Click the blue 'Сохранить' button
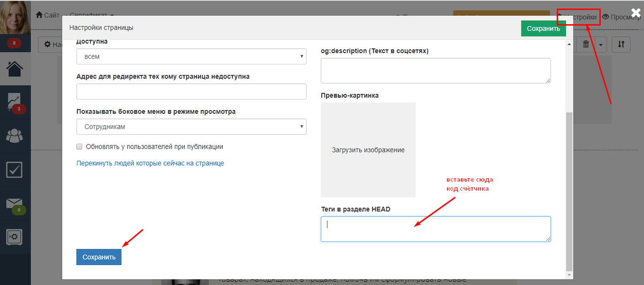 coord(99,257)
